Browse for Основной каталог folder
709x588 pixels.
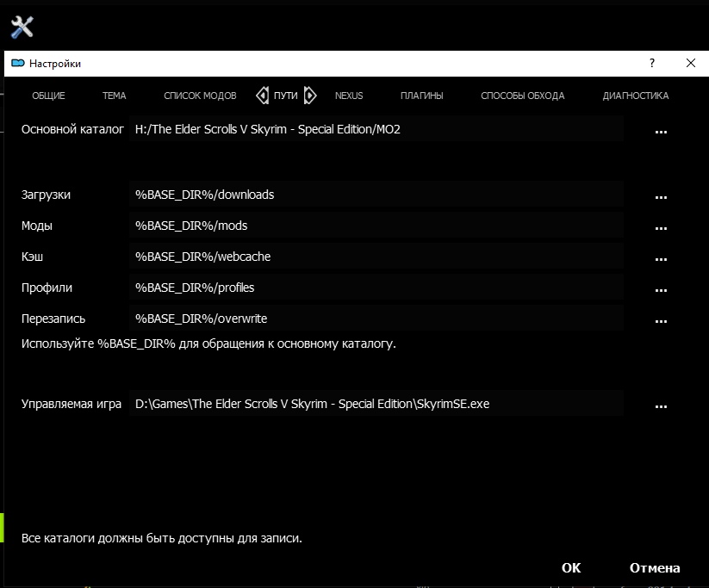pyautogui.click(x=661, y=130)
